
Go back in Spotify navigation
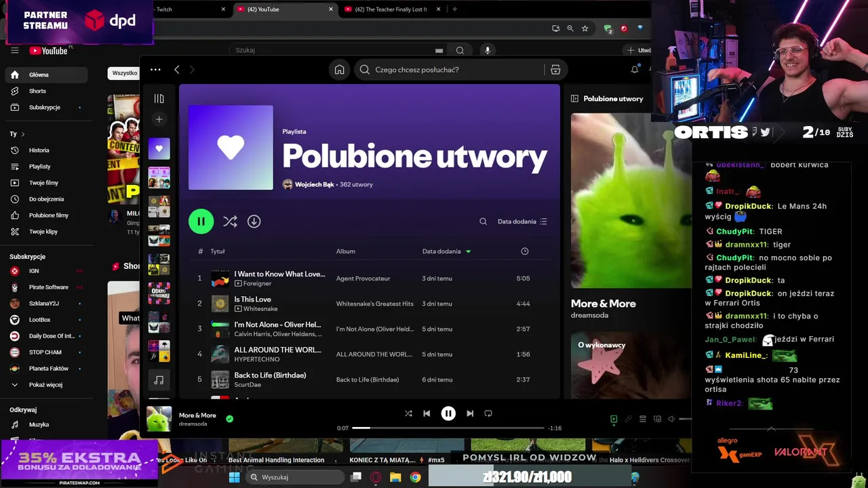click(177, 69)
